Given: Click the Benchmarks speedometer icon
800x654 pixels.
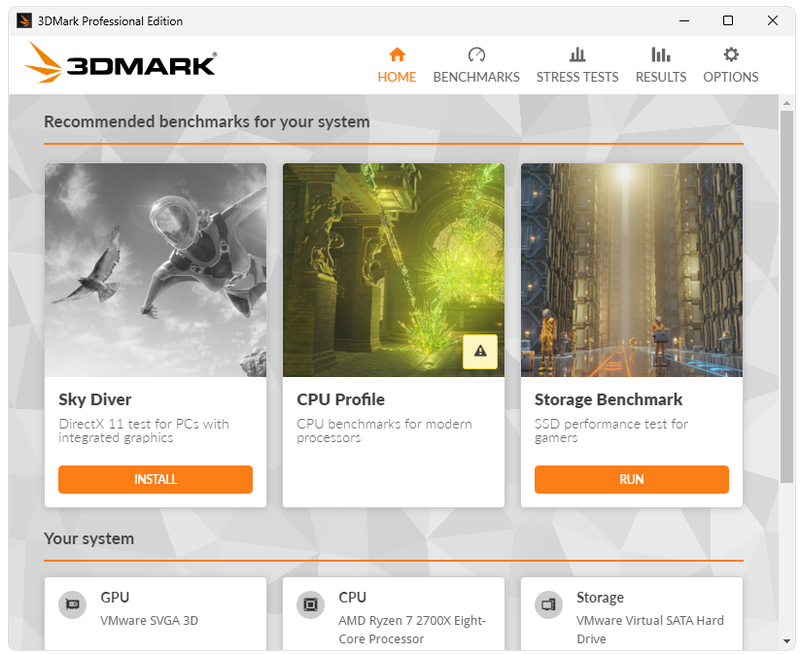Looking at the screenshot, I should pyautogui.click(x=476, y=54).
